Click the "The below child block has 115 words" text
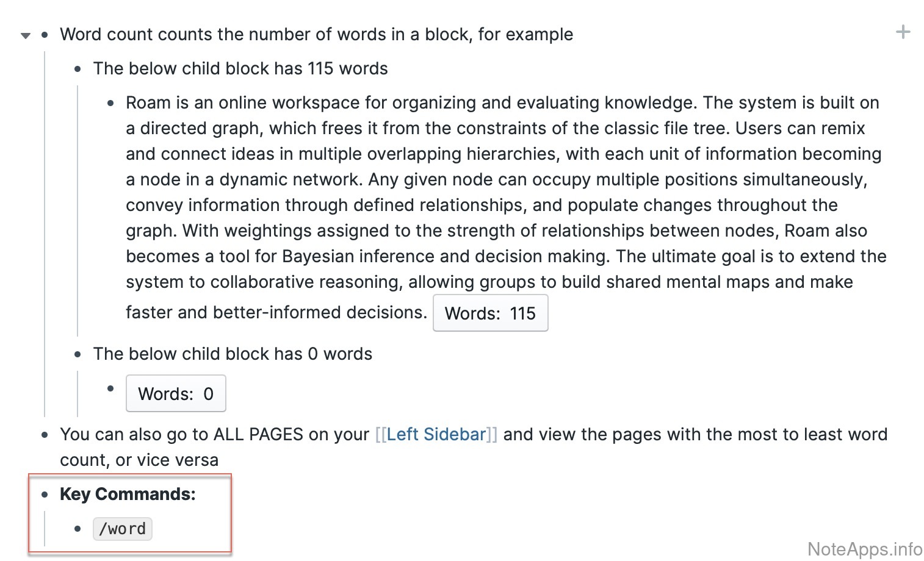The width and height of the screenshot is (924, 561). click(x=240, y=68)
